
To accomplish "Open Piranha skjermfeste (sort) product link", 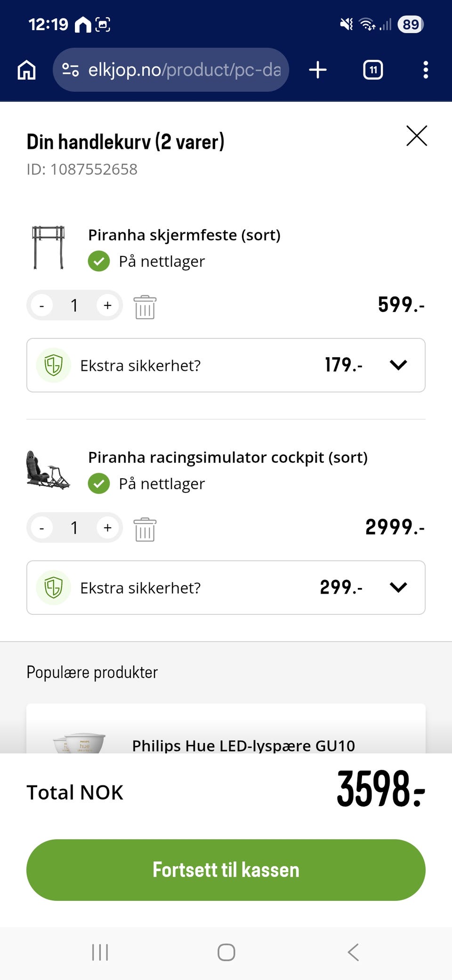I will pyautogui.click(x=184, y=235).
